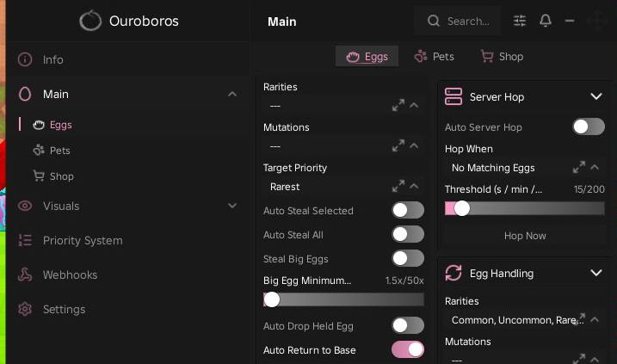Click the Visuals label in sidebar
The height and width of the screenshot is (364, 617).
(61, 206)
